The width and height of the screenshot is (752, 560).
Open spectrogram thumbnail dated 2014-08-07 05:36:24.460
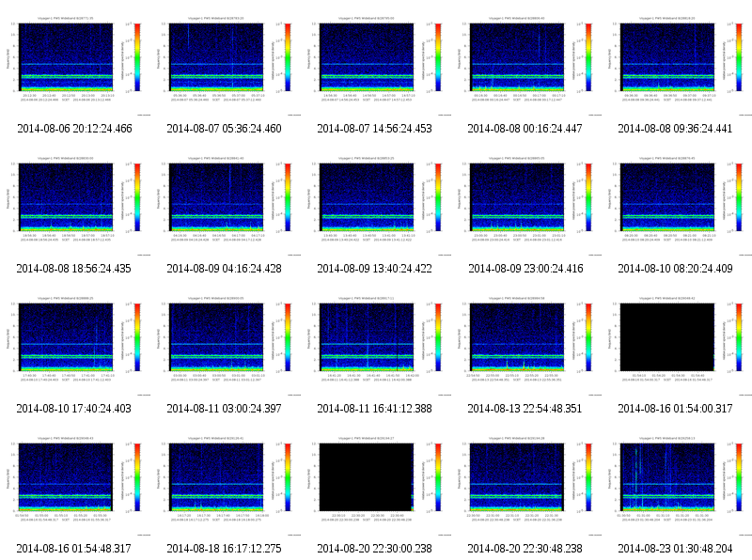226,60
